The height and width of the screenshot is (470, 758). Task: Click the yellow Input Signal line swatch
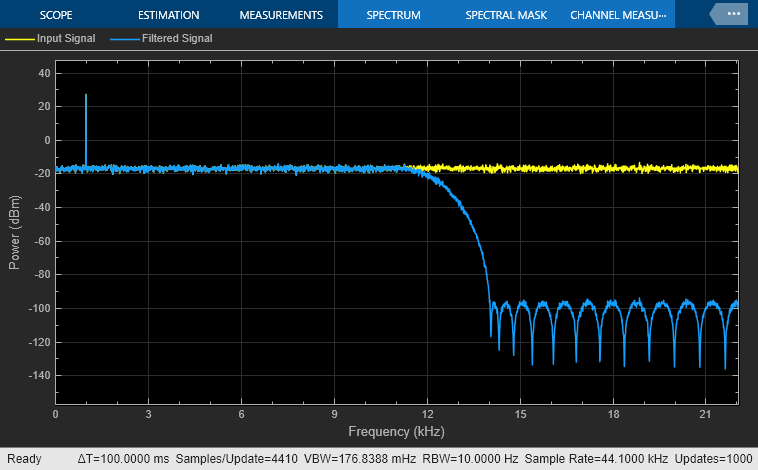tap(19, 39)
